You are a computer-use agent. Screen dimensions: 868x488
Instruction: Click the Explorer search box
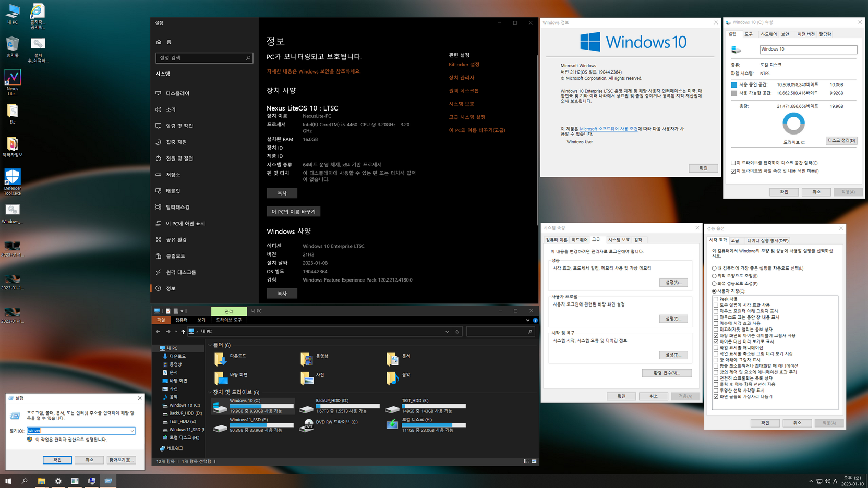point(500,332)
